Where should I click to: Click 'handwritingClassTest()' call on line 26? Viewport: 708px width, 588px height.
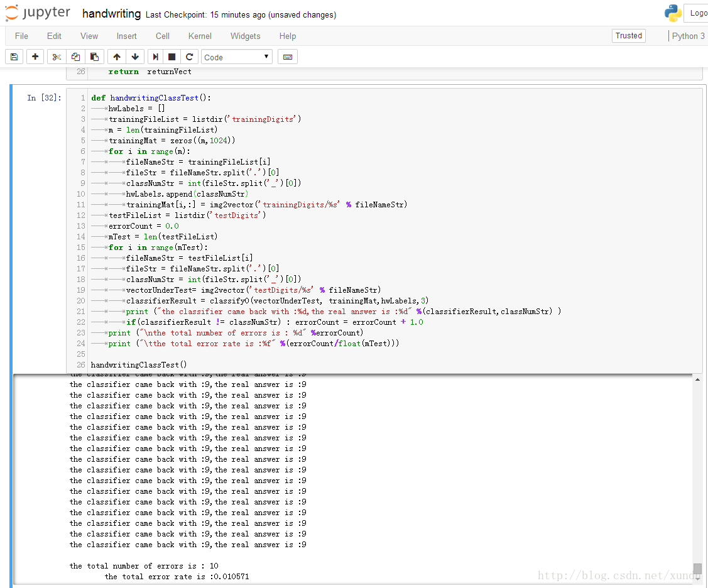point(139,364)
